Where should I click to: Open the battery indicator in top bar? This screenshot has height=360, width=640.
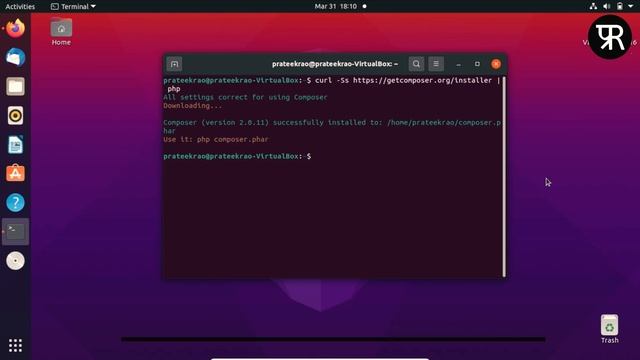point(620,6)
